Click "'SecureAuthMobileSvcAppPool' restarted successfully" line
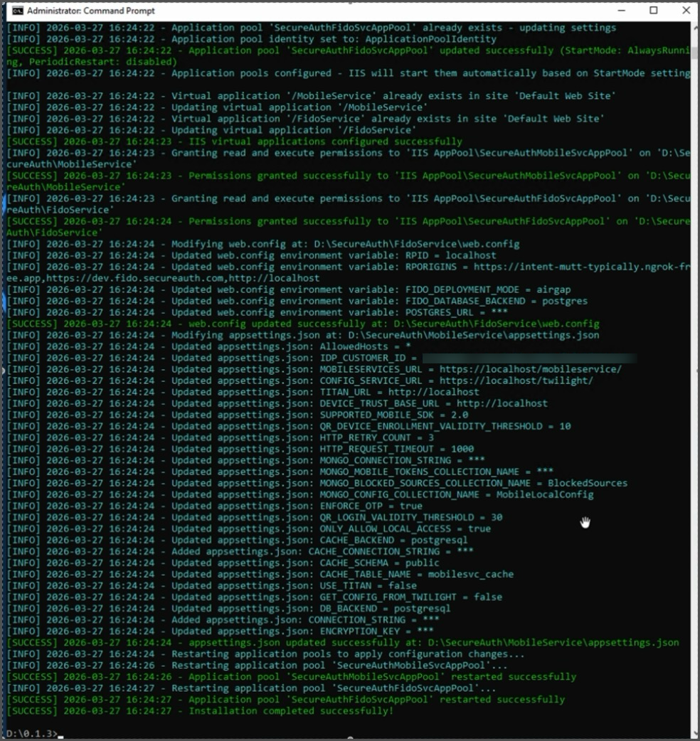Screen dimensions: 700x741 [x=292, y=676]
